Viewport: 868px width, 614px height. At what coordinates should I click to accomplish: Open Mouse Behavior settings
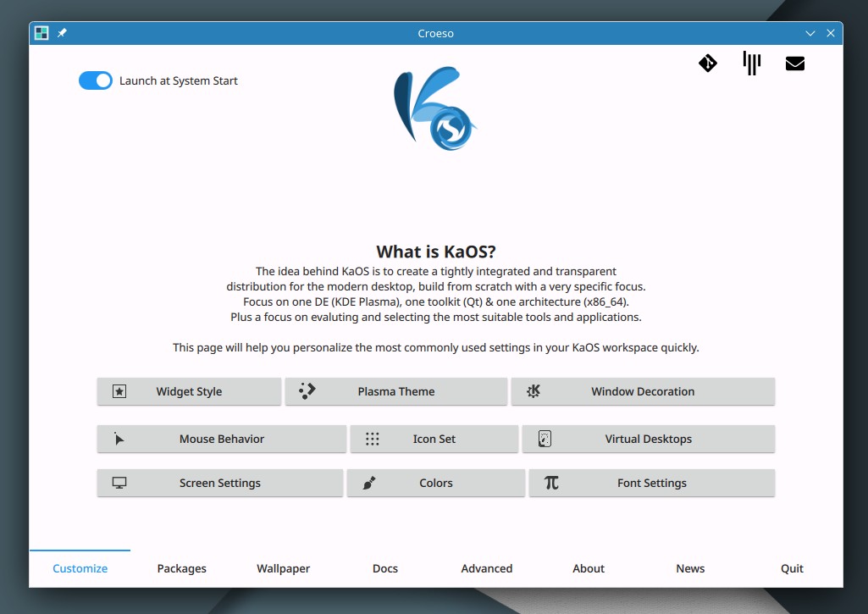click(221, 439)
